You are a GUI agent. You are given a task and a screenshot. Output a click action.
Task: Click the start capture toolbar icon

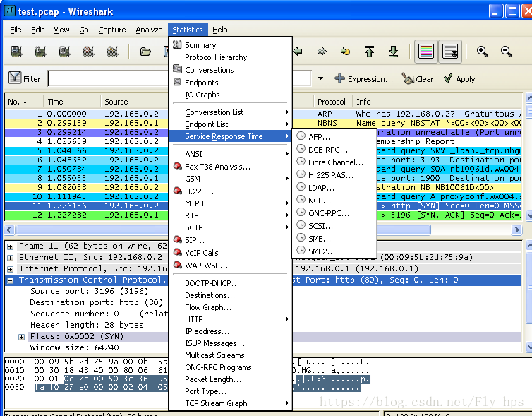click(64, 52)
